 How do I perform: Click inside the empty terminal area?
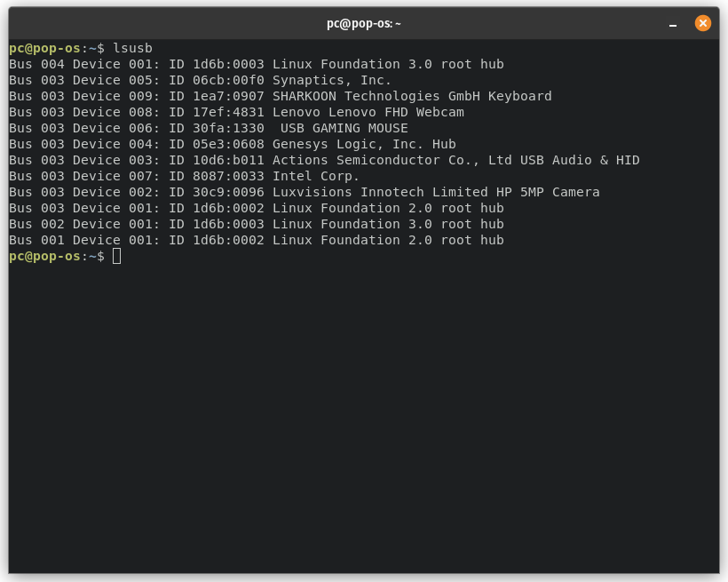click(x=355, y=400)
